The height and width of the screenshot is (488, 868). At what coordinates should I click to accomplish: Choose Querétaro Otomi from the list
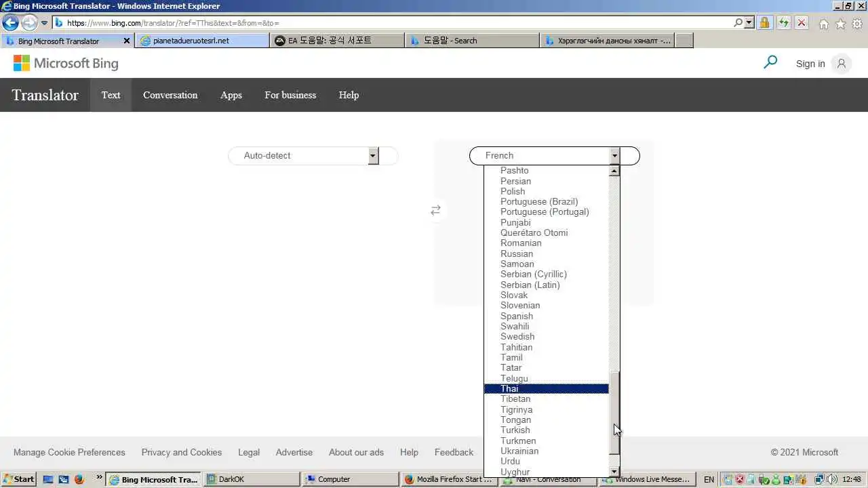[546, 233]
